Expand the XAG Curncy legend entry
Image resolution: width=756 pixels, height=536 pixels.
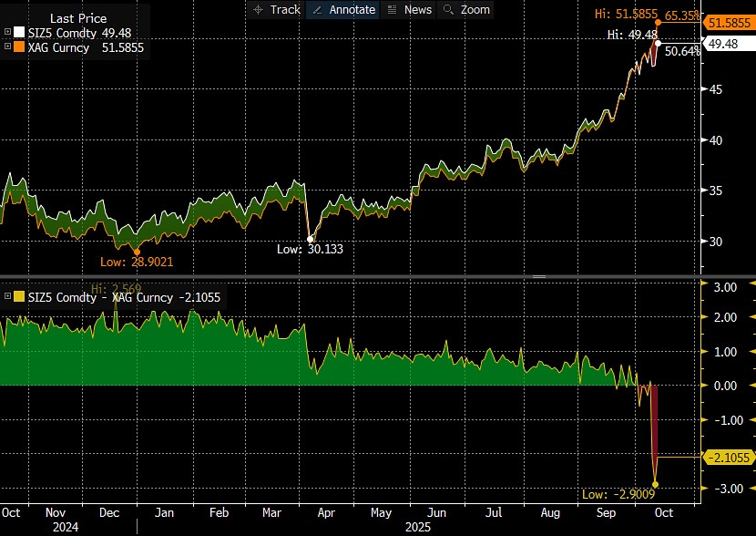(x=7, y=46)
